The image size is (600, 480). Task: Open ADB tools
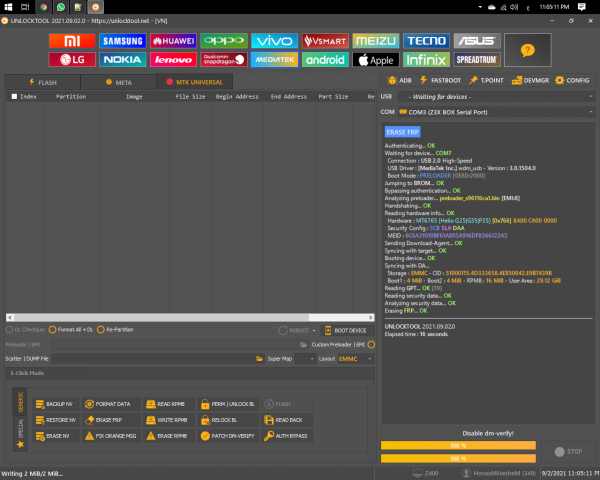point(399,80)
